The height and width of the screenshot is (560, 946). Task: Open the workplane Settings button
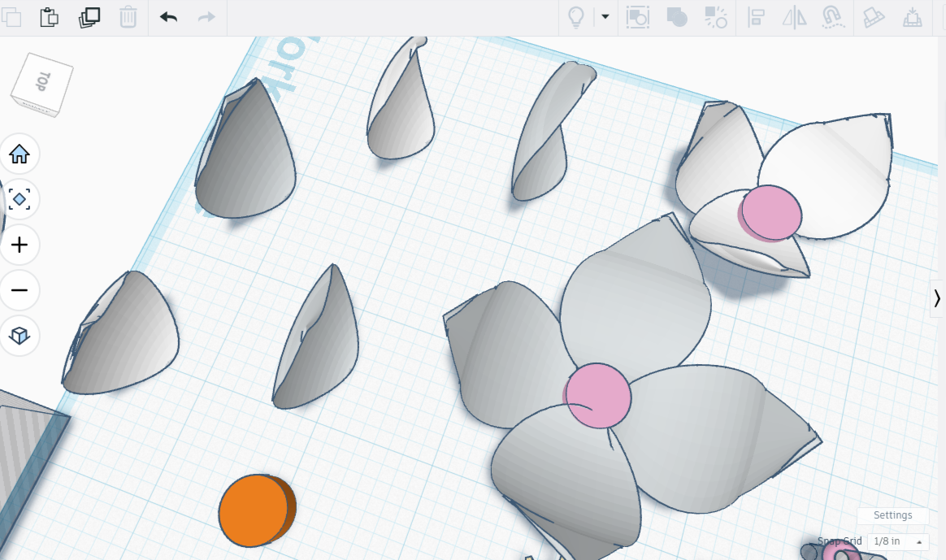tap(892, 514)
